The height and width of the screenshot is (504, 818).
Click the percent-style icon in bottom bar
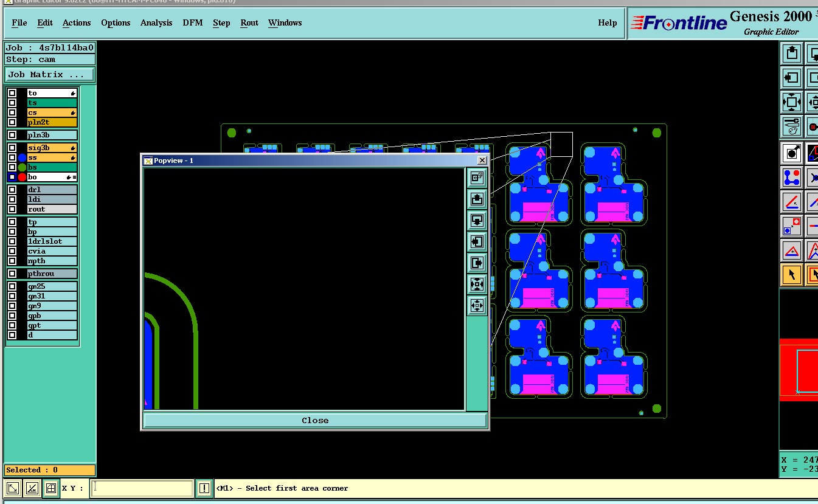point(32,488)
